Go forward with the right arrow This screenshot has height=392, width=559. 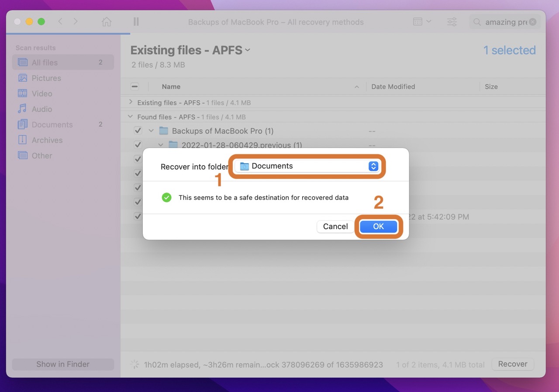(76, 21)
